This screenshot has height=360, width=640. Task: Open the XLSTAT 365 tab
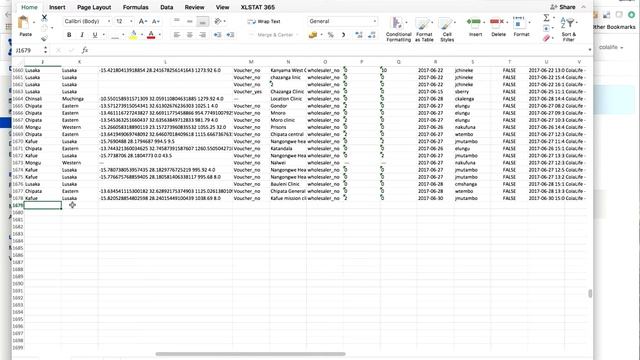258,7
